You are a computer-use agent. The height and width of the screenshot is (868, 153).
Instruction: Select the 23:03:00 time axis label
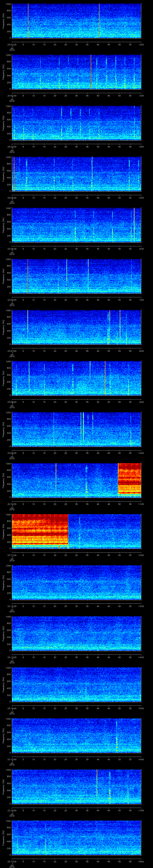12,147
